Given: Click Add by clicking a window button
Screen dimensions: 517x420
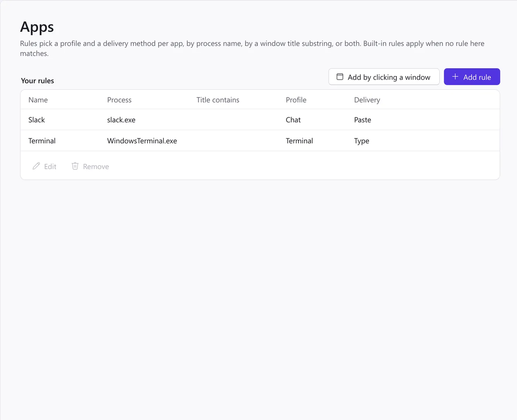Looking at the screenshot, I should (384, 77).
